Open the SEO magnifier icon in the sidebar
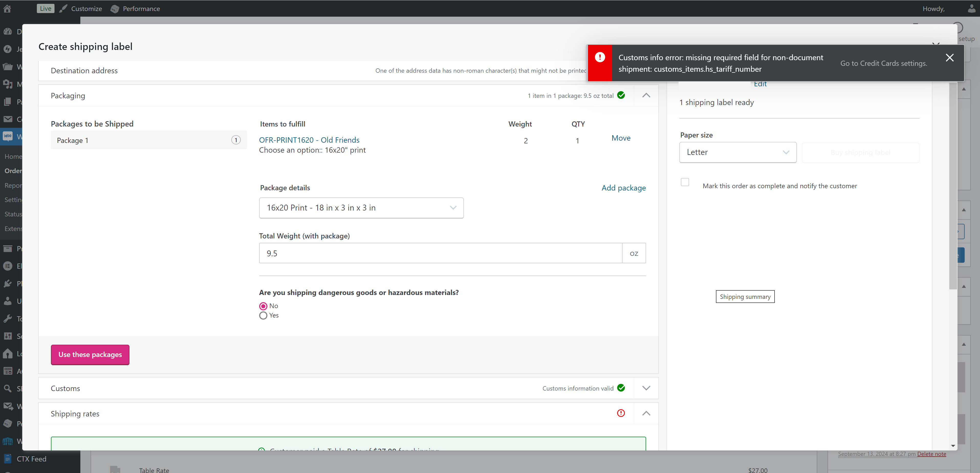The height and width of the screenshot is (473, 980). click(8, 389)
